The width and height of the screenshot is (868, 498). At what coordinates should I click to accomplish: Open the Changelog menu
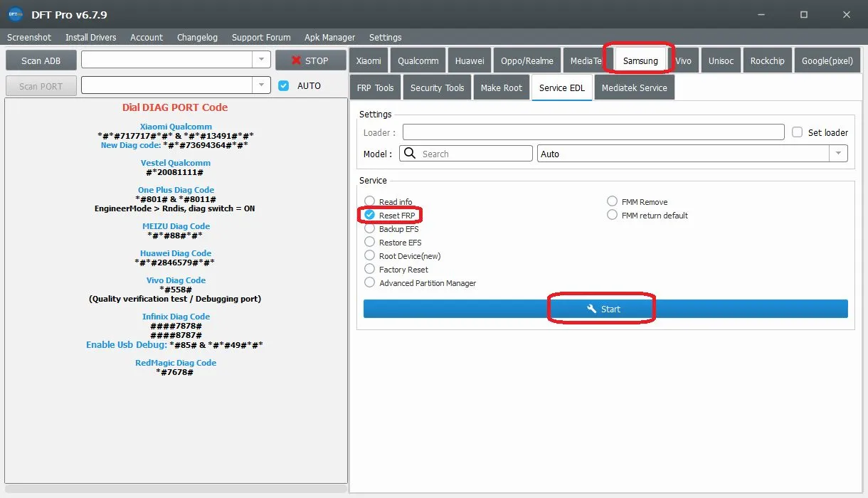point(197,37)
